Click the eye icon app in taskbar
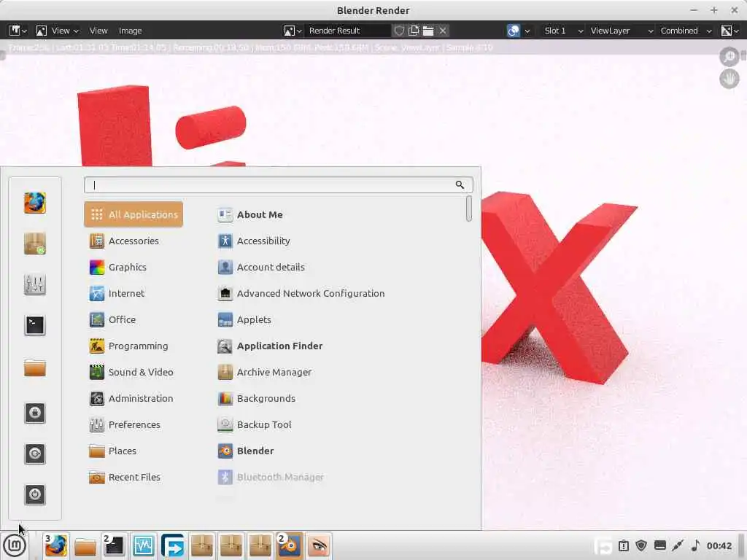The height and width of the screenshot is (560, 747). coord(318,545)
